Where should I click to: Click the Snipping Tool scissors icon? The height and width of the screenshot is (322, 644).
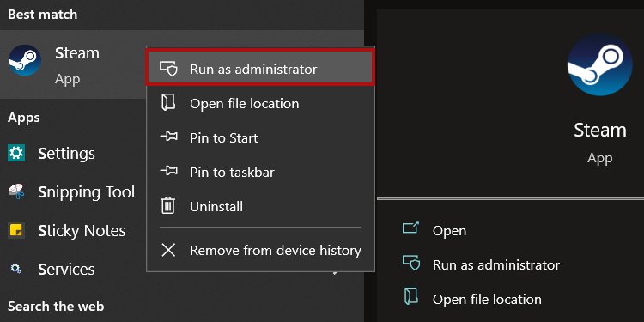tap(16, 191)
